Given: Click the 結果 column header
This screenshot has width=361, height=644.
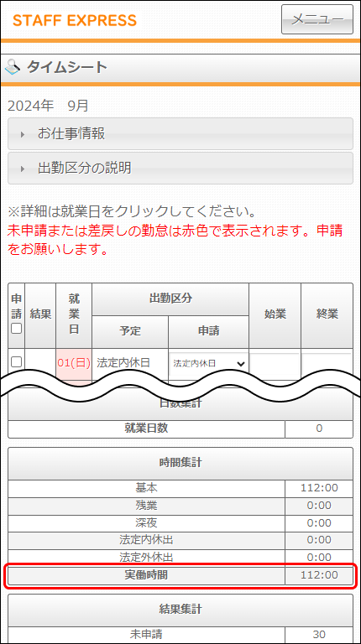Looking at the screenshot, I should click(40, 315).
